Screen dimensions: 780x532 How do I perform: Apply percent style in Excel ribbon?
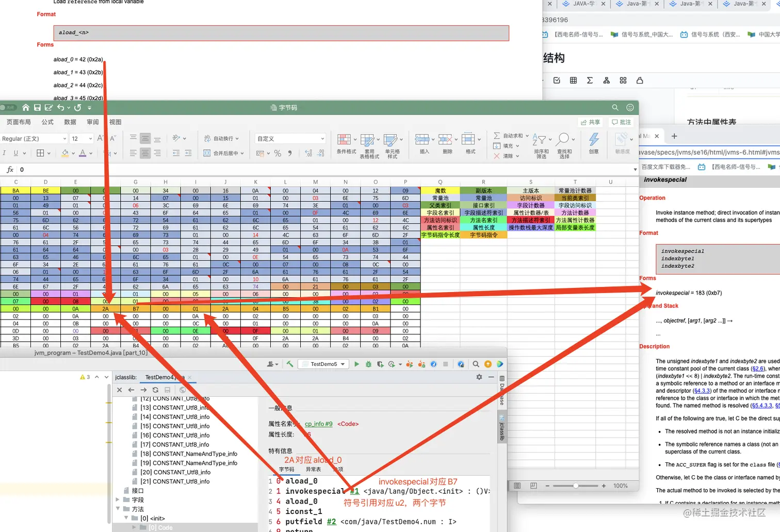click(x=278, y=153)
